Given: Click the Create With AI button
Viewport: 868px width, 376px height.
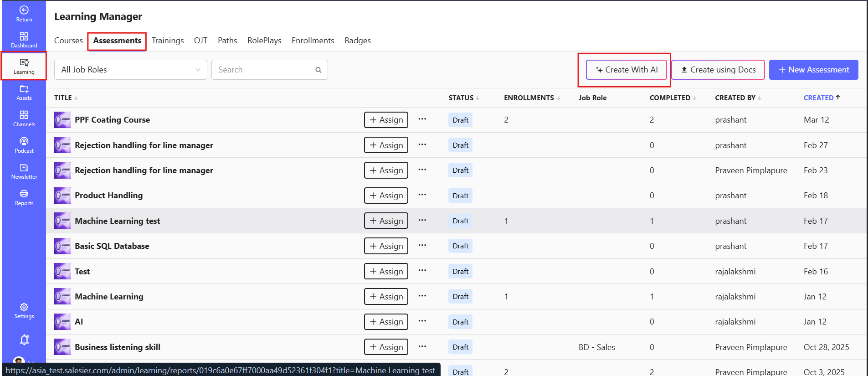Looking at the screenshot, I should click(627, 70).
